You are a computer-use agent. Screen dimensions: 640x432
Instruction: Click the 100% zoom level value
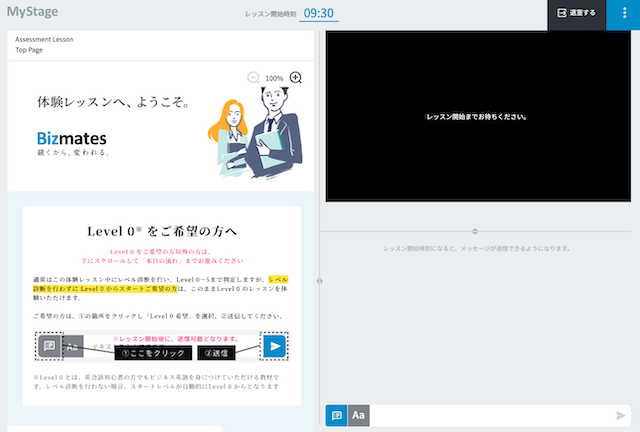[274, 78]
